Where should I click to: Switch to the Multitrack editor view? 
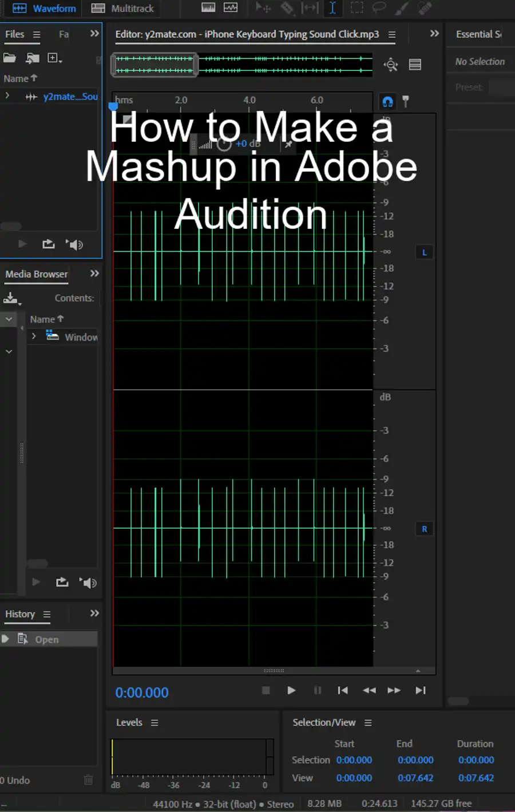point(123,9)
